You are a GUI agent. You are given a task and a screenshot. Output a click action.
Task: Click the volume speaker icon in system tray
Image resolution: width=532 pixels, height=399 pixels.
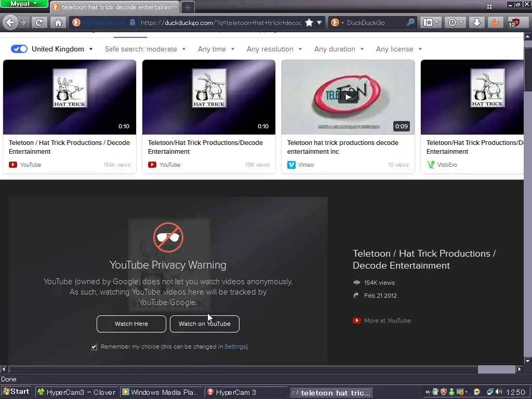498,392
